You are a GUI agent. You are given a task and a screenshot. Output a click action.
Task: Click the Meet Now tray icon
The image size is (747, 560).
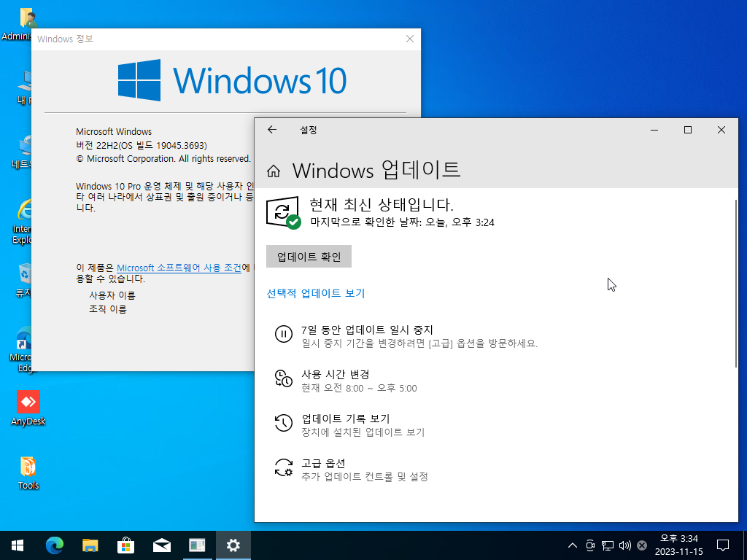click(x=590, y=545)
